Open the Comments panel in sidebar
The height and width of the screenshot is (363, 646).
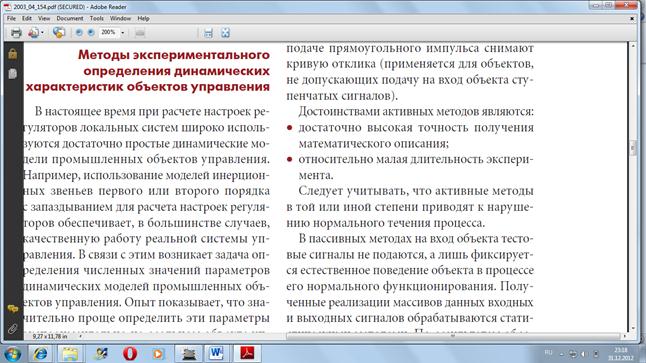(x=13, y=309)
